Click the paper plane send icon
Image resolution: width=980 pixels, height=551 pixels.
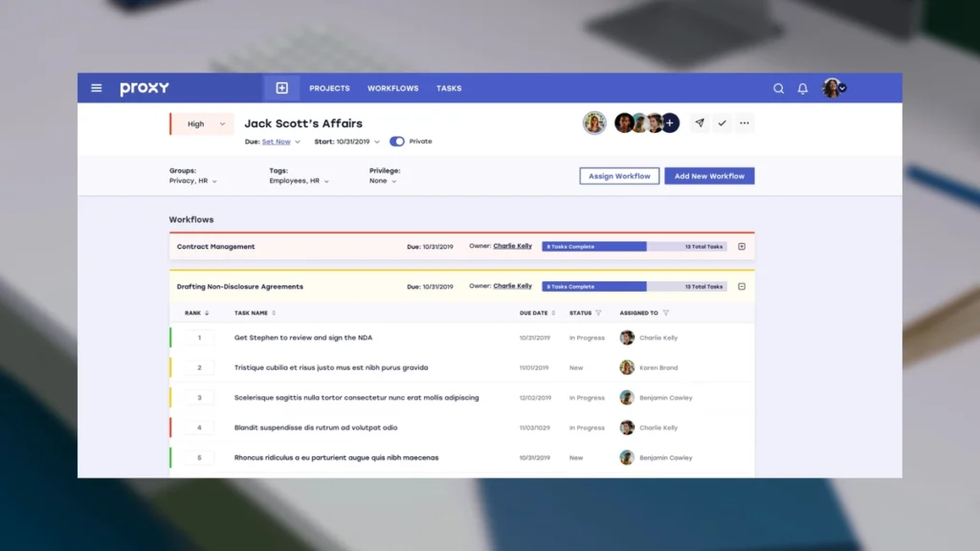click(x=700, y=123)
